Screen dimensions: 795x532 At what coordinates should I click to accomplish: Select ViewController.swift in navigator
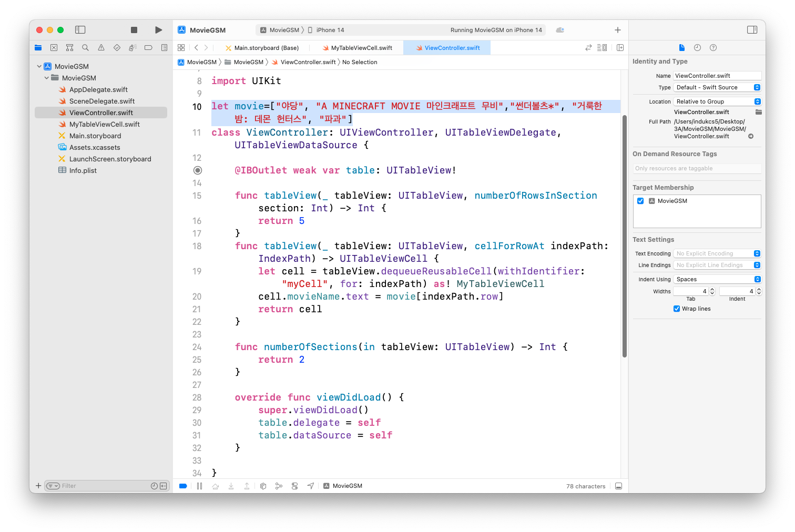click(101, 112)
